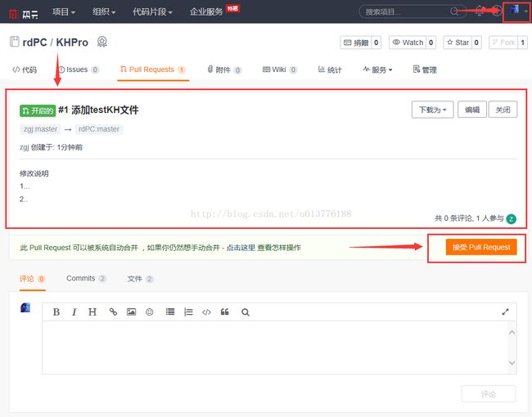This screenshot has height=417, width=532.
Task: Click the Fork count 1
Action: click(x=522, y=43)
